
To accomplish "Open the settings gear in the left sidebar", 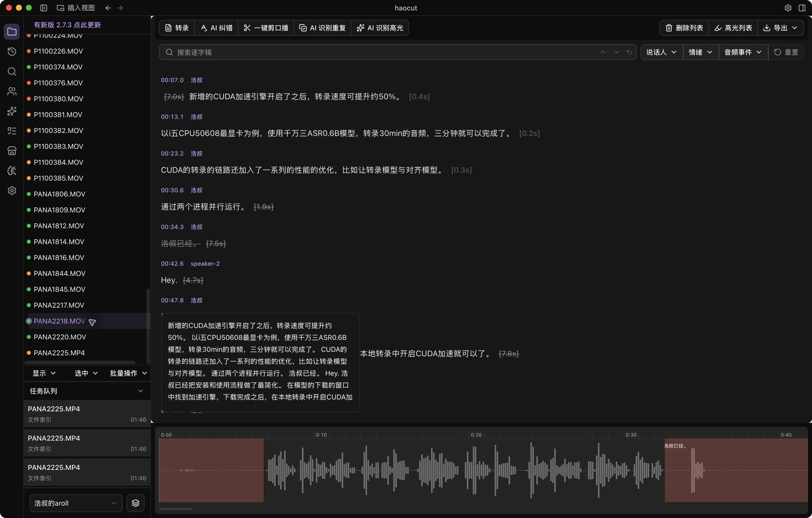I will click(x=12, y=191).
